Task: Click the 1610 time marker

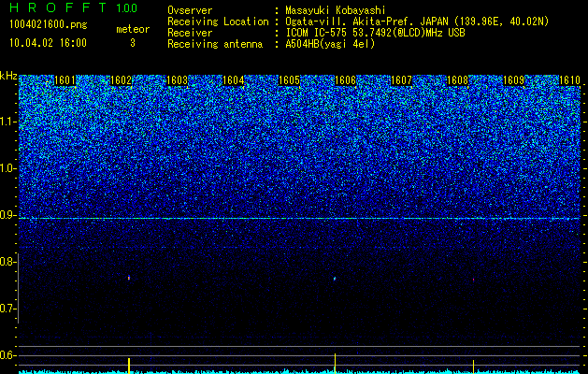Action: [569, 80]
